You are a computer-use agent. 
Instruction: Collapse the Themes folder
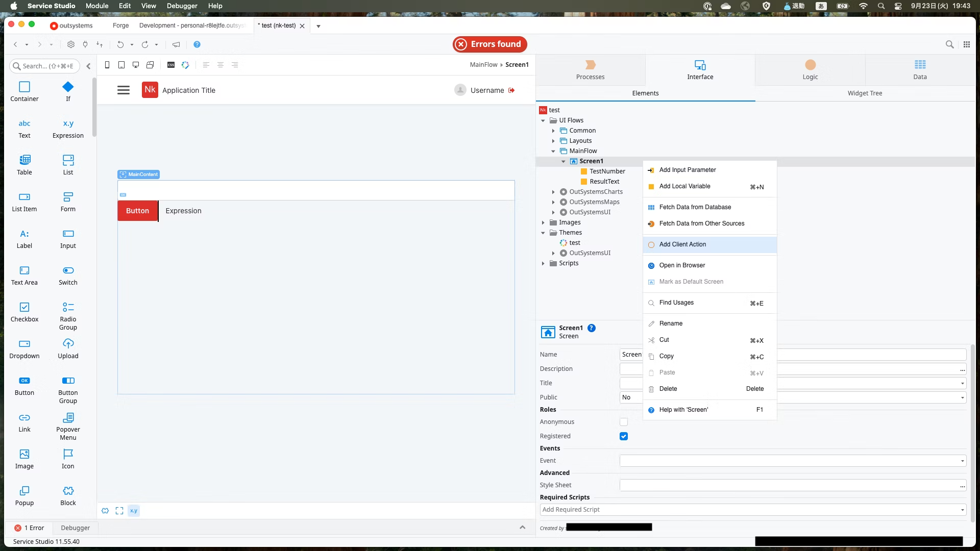(543, 233)
